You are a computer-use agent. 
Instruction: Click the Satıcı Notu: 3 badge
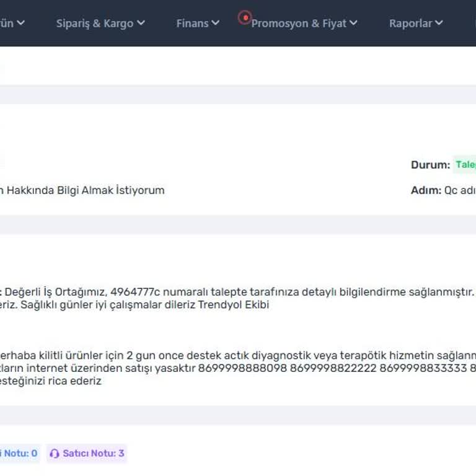click(87, 453)
